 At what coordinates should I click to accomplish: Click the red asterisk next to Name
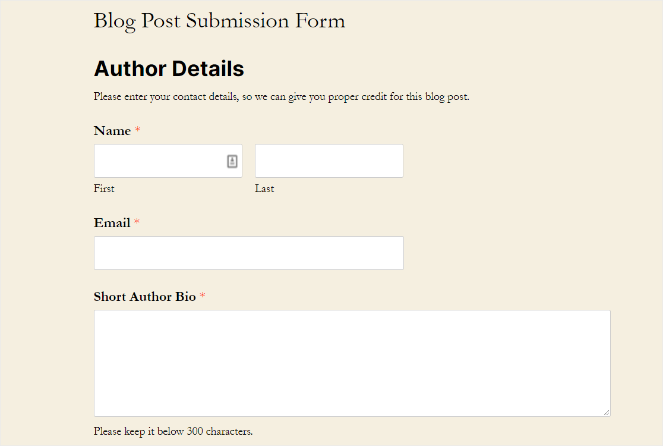138,131
